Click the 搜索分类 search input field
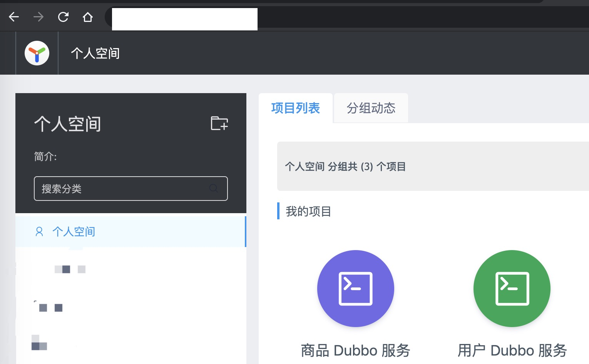589x364 pixels. [115, 189]
